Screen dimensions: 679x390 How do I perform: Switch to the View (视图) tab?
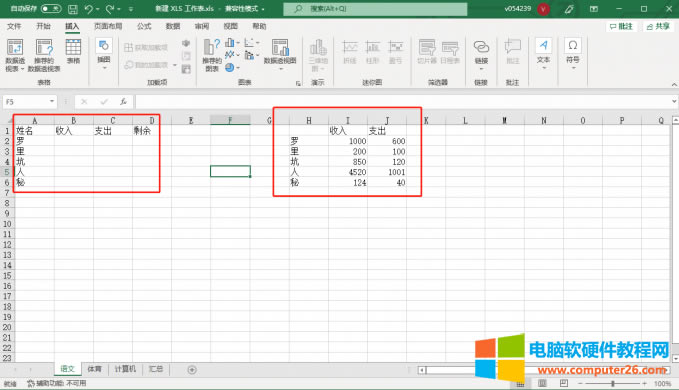tap(230, 26)
